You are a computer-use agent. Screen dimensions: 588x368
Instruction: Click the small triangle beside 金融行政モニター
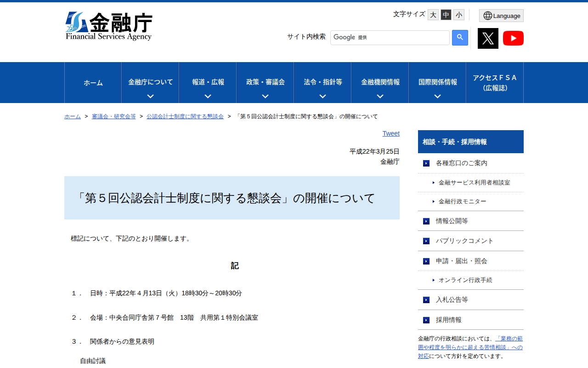click(x=433, y=201)
